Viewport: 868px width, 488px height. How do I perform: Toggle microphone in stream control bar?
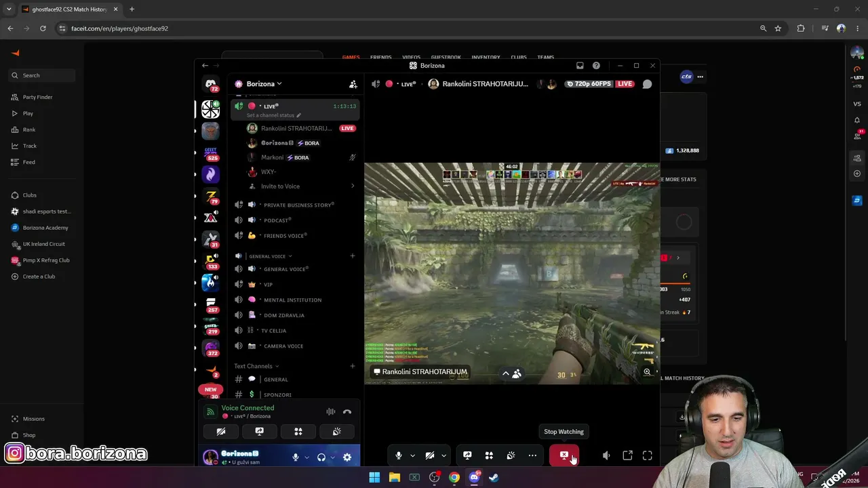tap(399, 455)
